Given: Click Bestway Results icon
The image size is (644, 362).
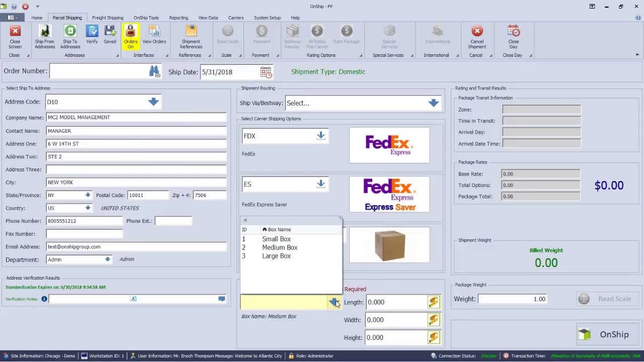Looking at the screenshot, I should [292, 37].
